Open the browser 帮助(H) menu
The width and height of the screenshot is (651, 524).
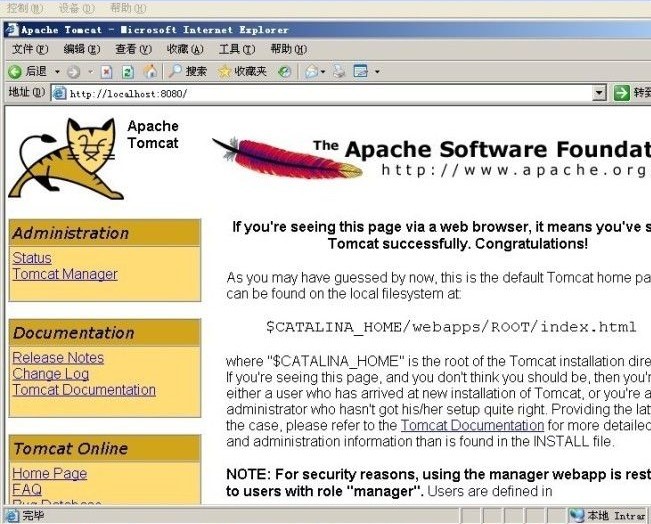point(289,49)
